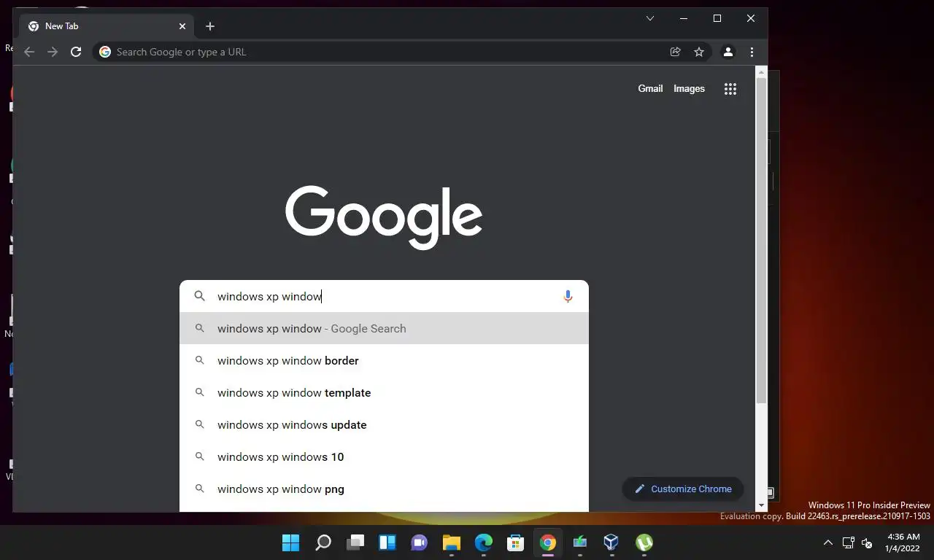Open the tab search chevron in the title bar
This screenshot has width=934, height=560.
pos(650,18)
